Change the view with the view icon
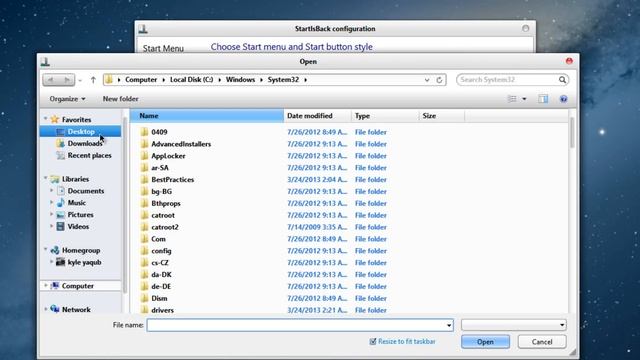The width and height of the screenshot is (640, 360). [512, 99]
